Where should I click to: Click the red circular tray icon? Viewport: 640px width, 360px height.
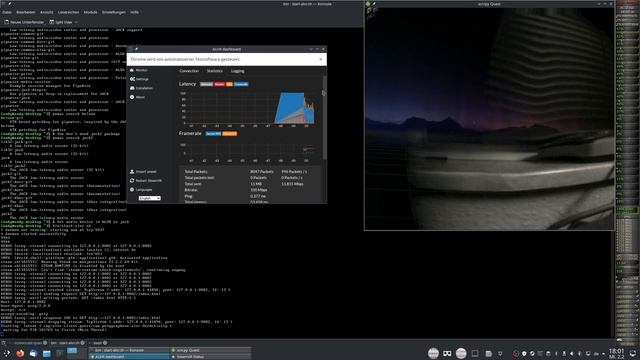pos(516,353)
